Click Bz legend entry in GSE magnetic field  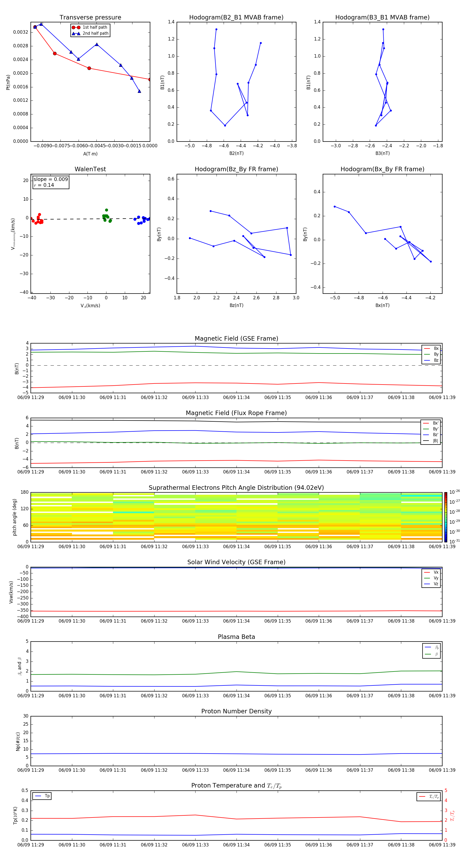tap(431, 360)
